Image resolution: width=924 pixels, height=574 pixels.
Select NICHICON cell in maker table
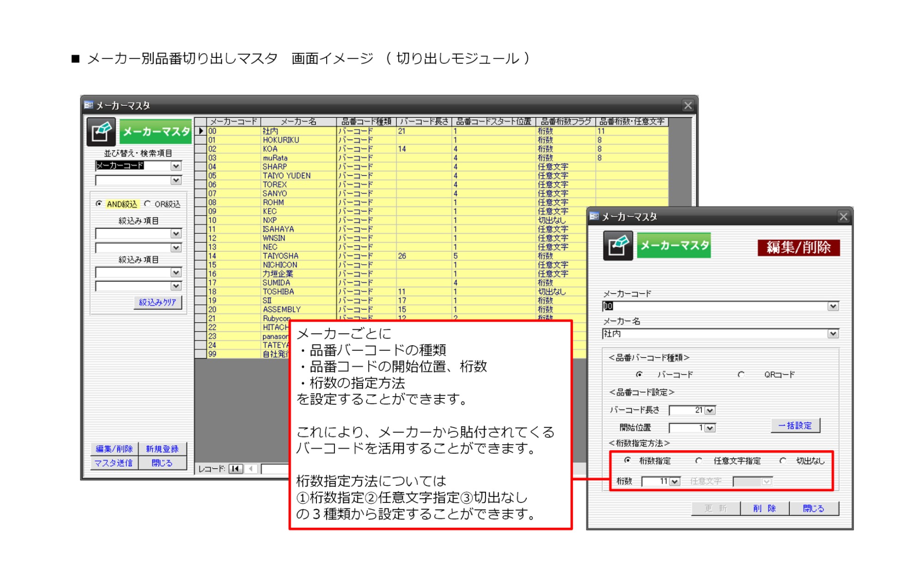pos(299,265)
